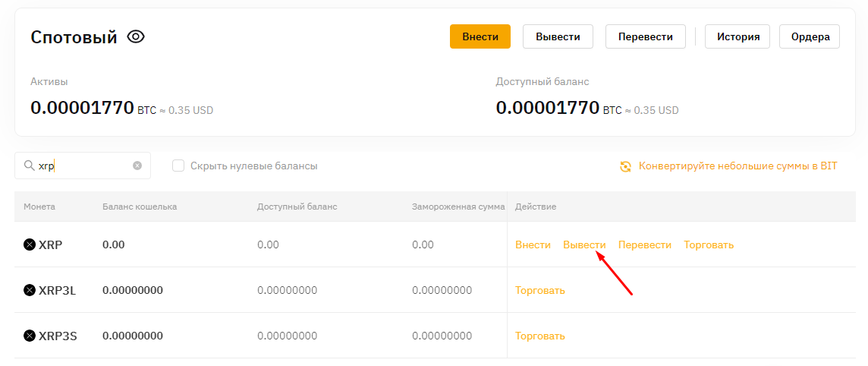Click available balance total 0.00001770 BTC

(x=559, y=107)
